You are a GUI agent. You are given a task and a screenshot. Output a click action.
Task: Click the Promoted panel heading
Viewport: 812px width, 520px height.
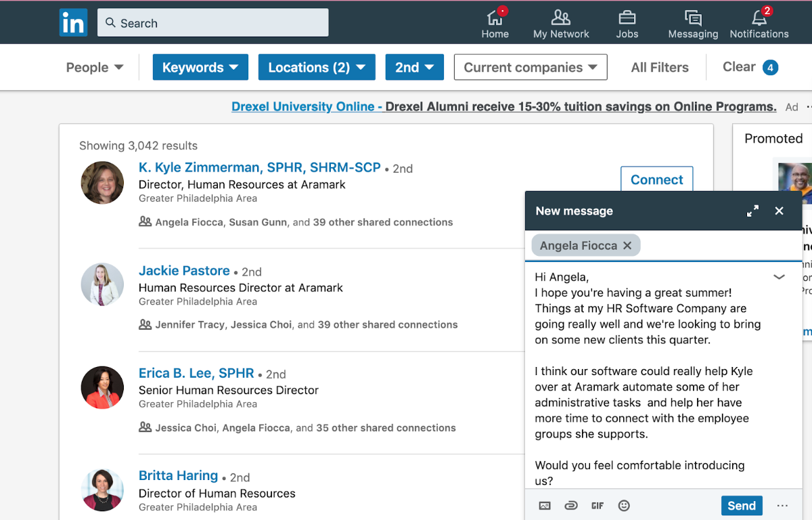(773, 138)
